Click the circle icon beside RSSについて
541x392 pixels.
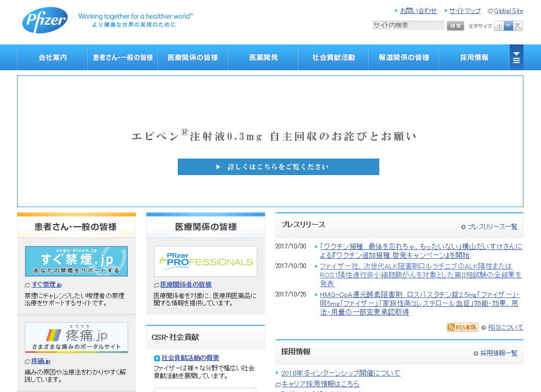coord(484,327)
